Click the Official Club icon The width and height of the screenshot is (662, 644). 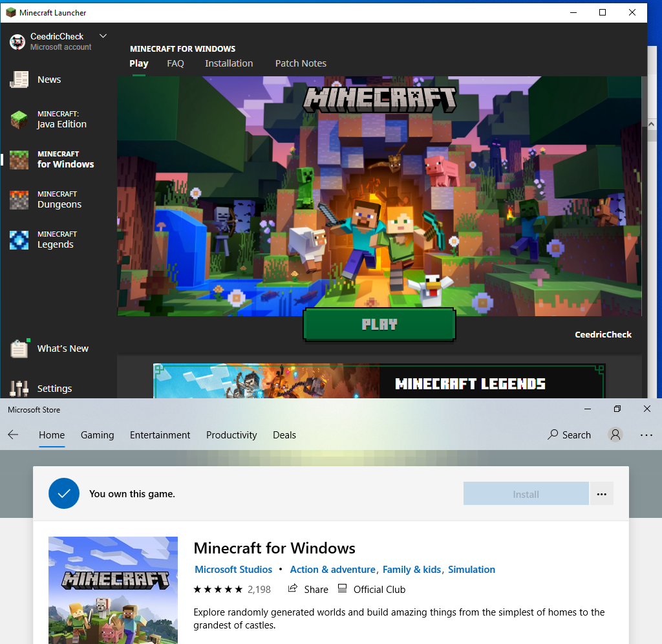tap(343, 588)
